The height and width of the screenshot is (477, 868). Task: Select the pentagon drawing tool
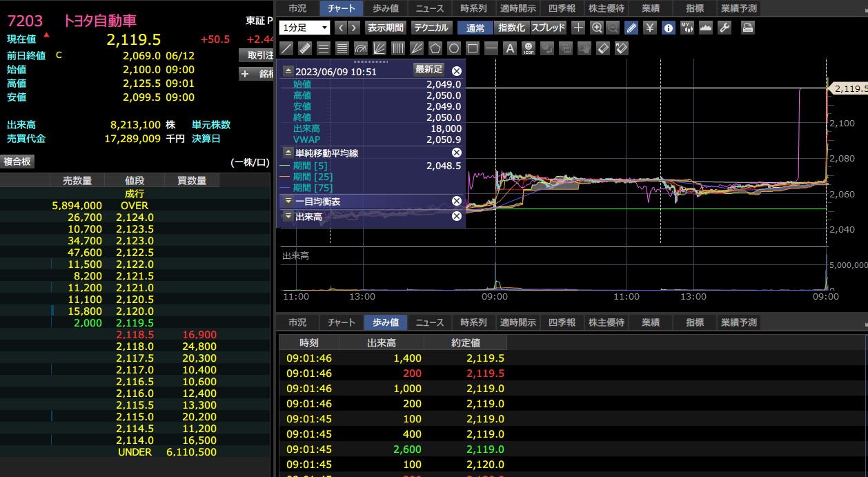(435, 48)
